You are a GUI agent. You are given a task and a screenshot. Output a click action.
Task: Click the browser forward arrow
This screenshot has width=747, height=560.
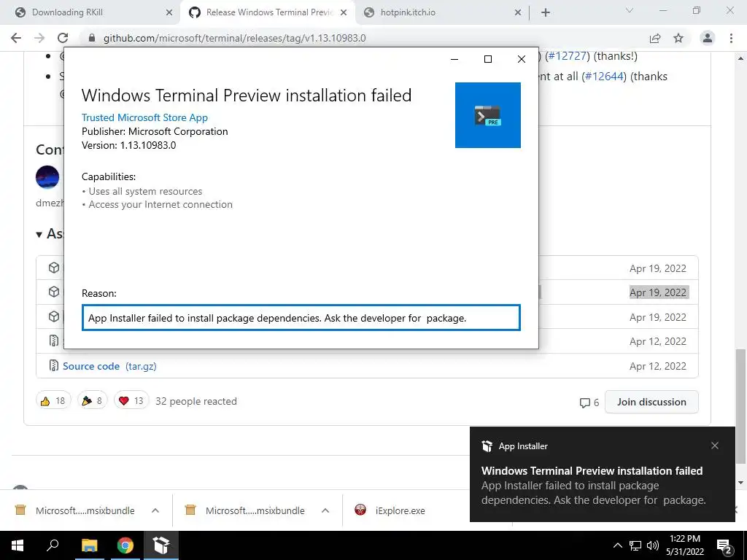(x=39, y=38)
